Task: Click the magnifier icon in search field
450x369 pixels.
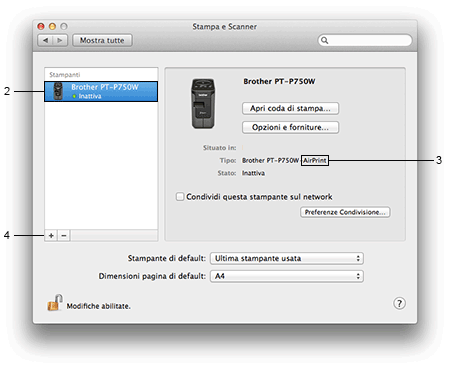Action: click(324, 40)
